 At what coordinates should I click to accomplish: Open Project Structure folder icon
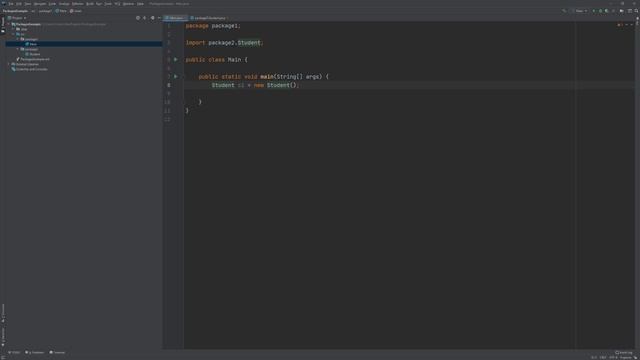(622, 11)
